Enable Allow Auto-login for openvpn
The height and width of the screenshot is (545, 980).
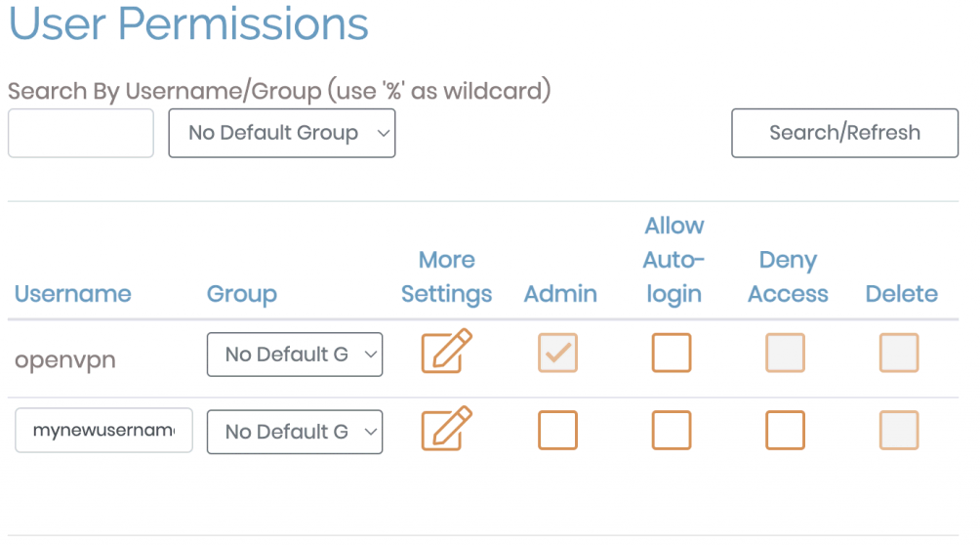(x=672, y=353)
